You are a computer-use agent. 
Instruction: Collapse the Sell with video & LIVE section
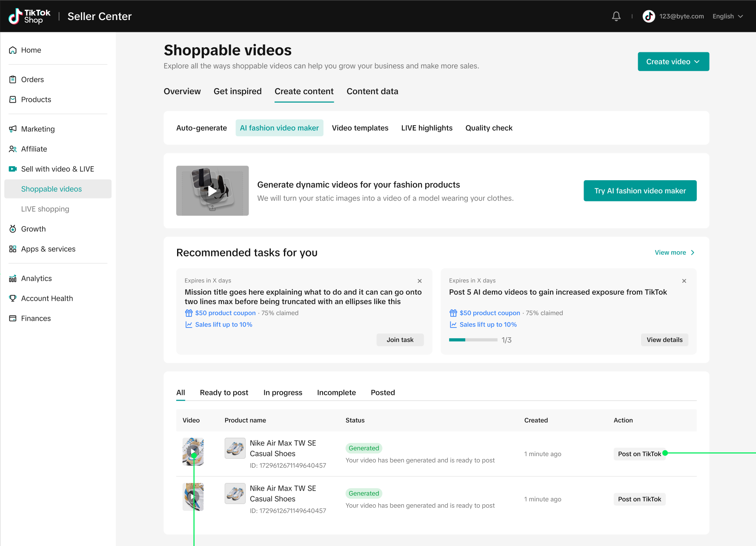coord(57,169)
